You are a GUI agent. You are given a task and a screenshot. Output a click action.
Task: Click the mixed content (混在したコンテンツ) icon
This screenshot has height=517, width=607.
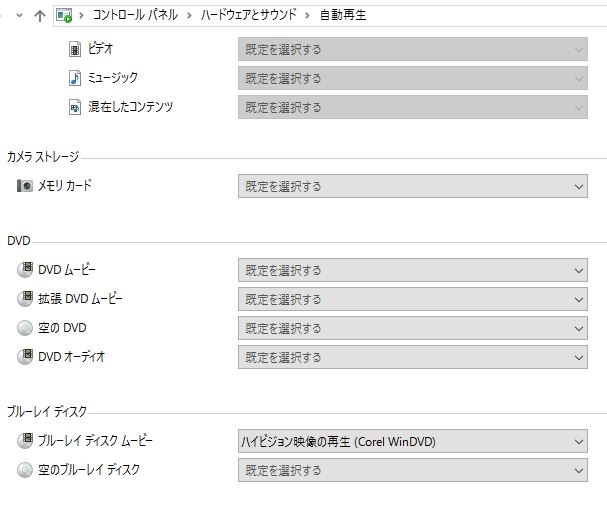click(x=74, y=107)
